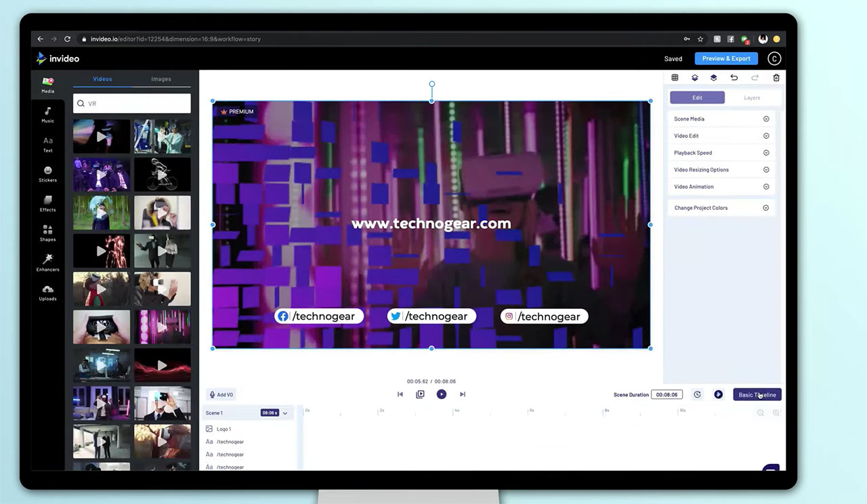Screen dimensions: 867x504
Task: Click the media search field
Action: point(132,104)
